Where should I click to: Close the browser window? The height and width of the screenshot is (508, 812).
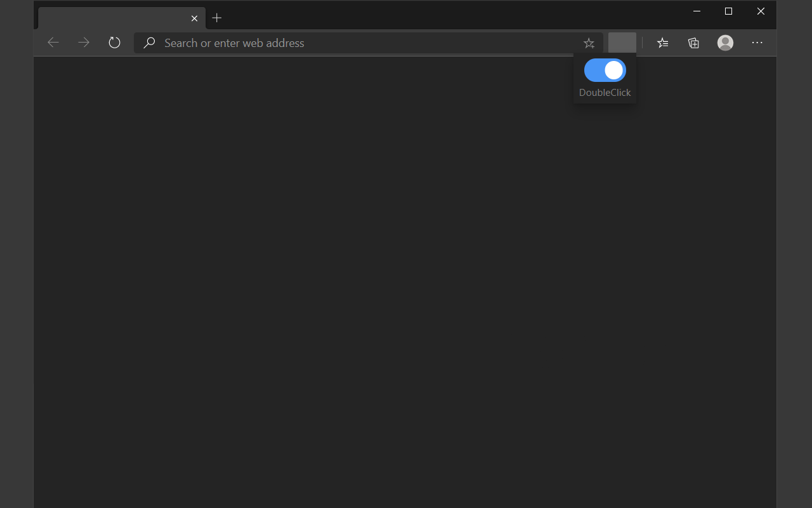tap(761, 11)
